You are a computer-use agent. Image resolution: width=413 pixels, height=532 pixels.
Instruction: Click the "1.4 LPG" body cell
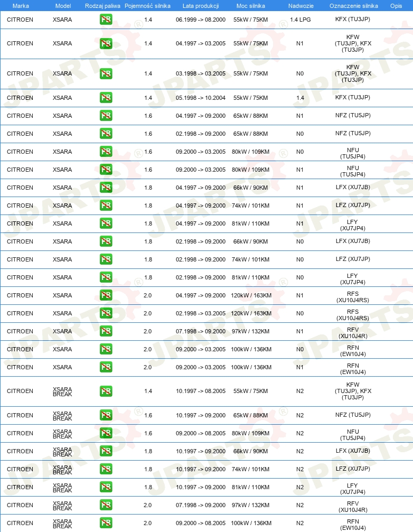click(300, 20)
